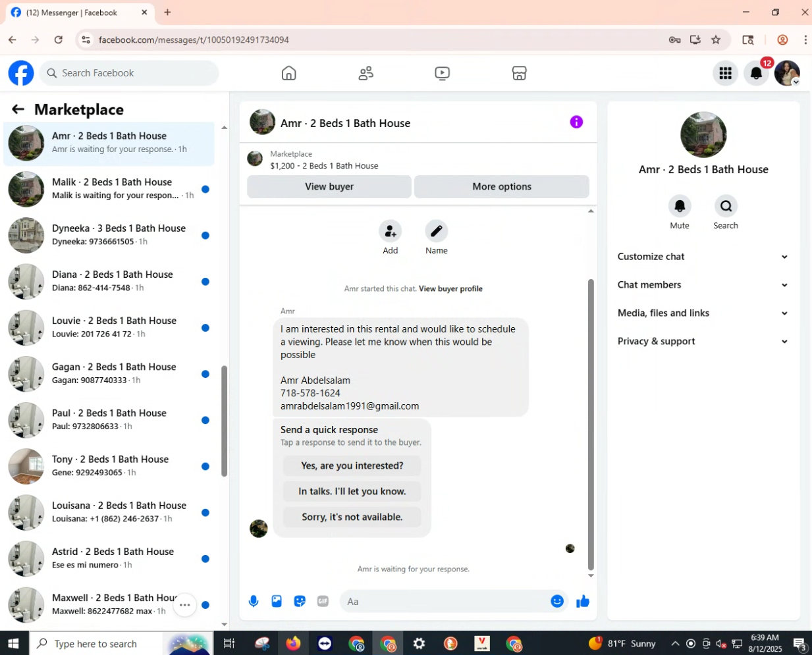Open the Facebook menu grid icon
812x655 pixels.
tap(725, 73)
